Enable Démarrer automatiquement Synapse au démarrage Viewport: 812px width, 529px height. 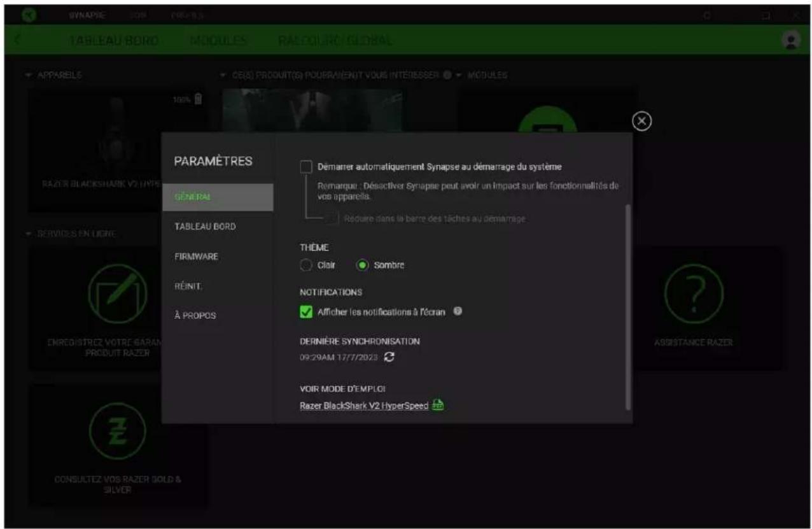pos(306,167)
